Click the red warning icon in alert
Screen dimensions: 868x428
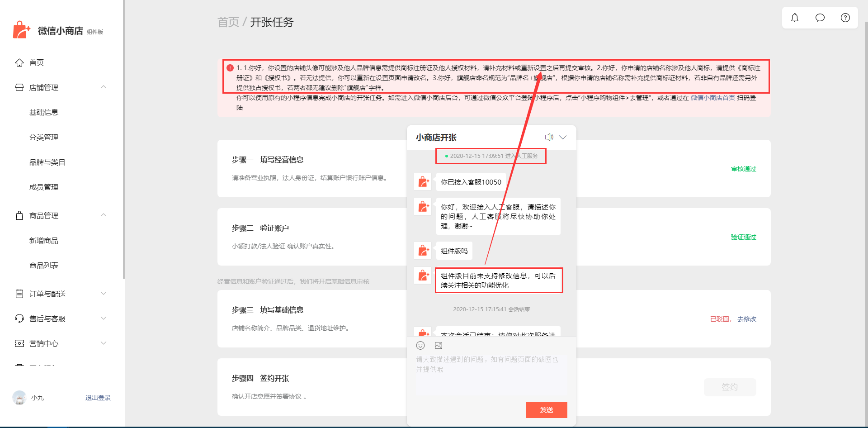tap(230, 68)
